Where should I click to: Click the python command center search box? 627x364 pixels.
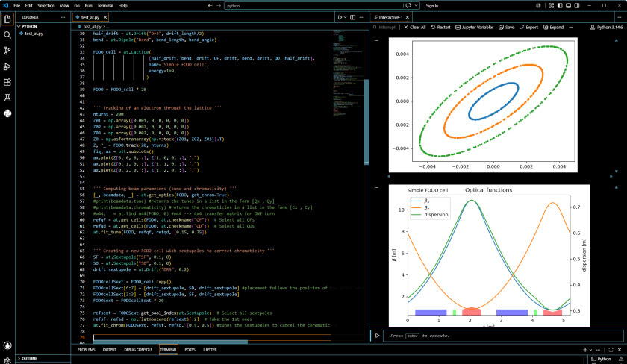tap(313, 5)
